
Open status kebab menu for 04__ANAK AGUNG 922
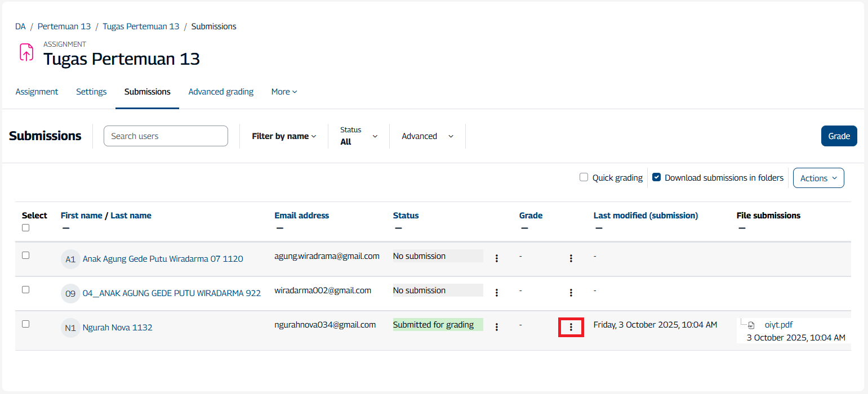[x=496, y=293]
